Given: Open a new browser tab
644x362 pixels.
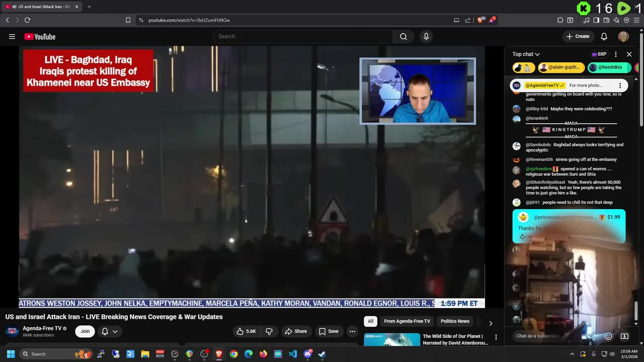Looking at the screenshot, I should [x=89, y=7].
